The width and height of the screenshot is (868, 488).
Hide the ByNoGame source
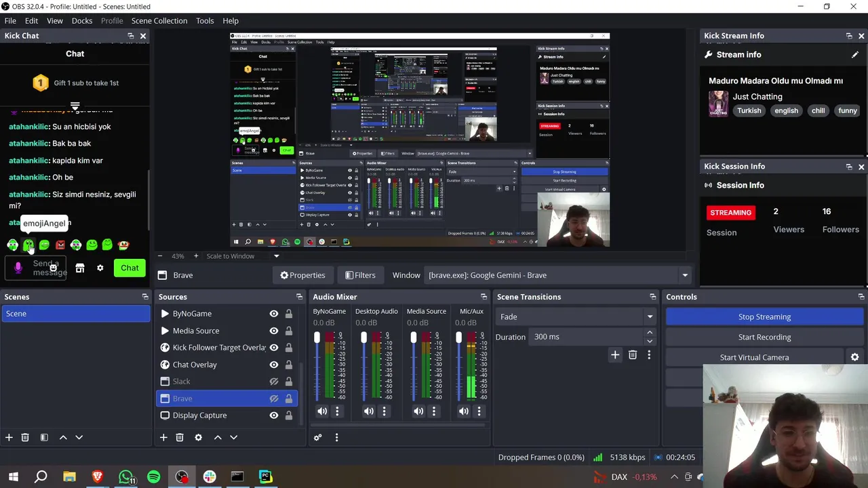[x=274, y=314]
